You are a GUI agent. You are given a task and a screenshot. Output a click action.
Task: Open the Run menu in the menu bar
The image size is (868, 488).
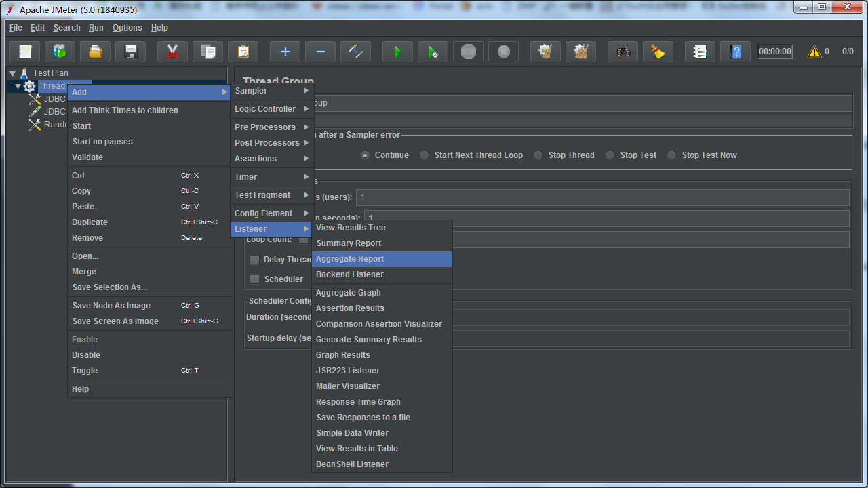[x=96, y=28]
